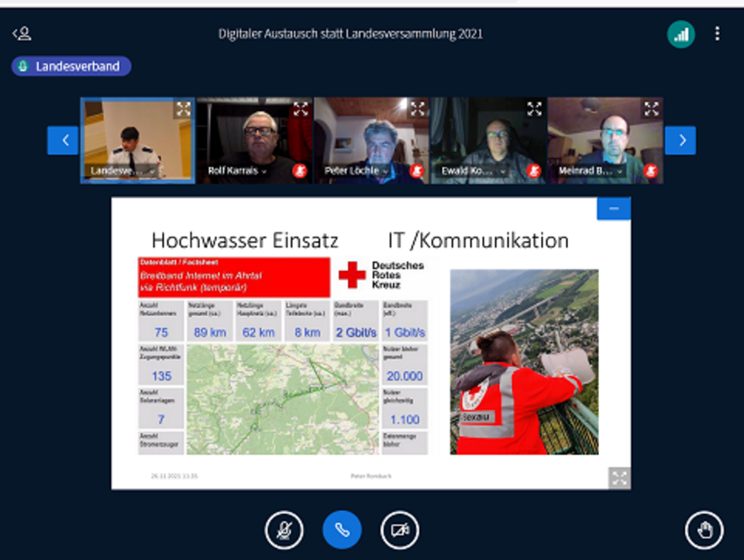Make the presentation fullscreen
Screen dimensions: 744x560
pos(618,478)
